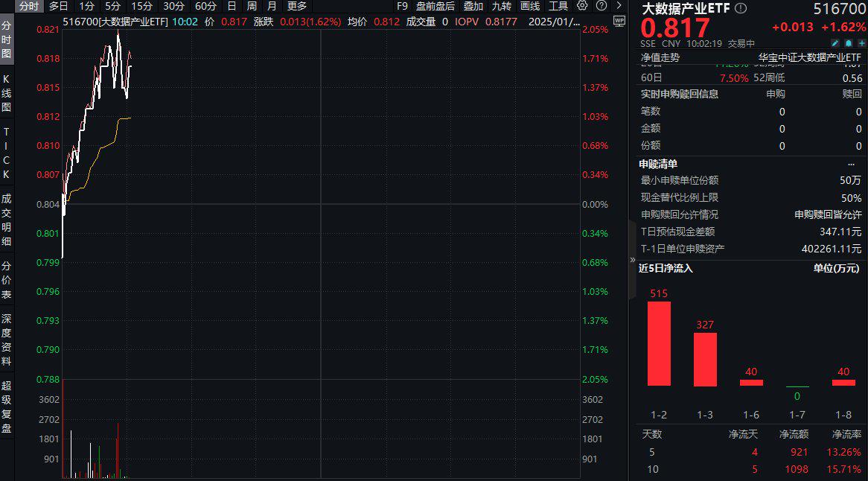Click the pencil edit icon near 交易中
The height and width of the screenshot is (481, 868).
[x=835, y=43]
